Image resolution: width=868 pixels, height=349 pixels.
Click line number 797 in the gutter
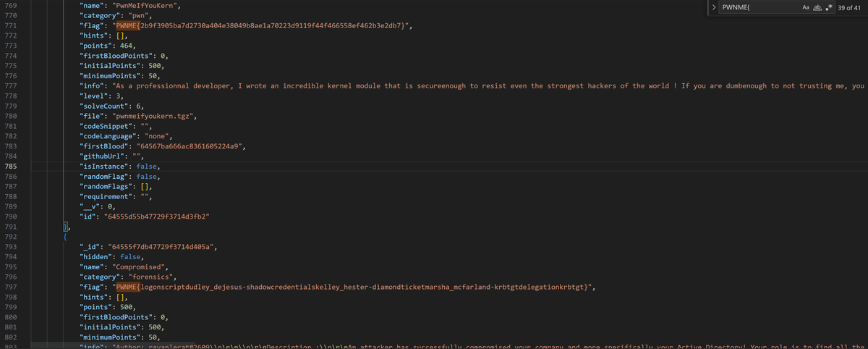click(x=12, y=286)
